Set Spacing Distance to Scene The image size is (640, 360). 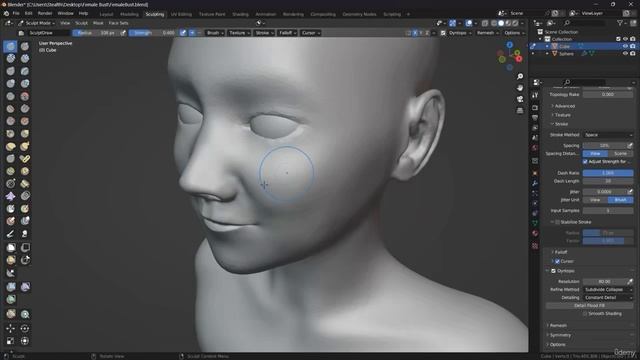620,154
